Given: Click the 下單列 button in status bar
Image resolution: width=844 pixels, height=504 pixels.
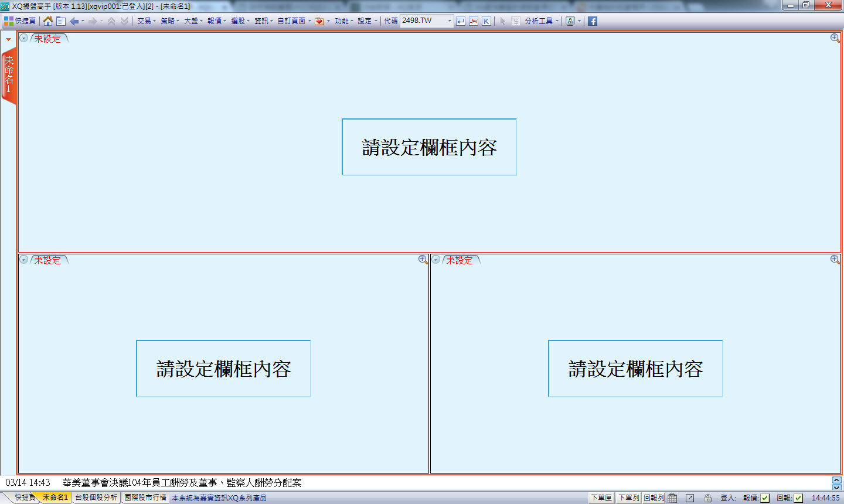Looking at the screenshot, I should pos(628,498).
